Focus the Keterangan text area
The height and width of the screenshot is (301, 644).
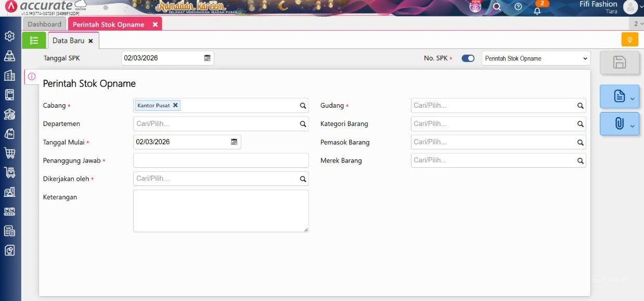(221, 211)
